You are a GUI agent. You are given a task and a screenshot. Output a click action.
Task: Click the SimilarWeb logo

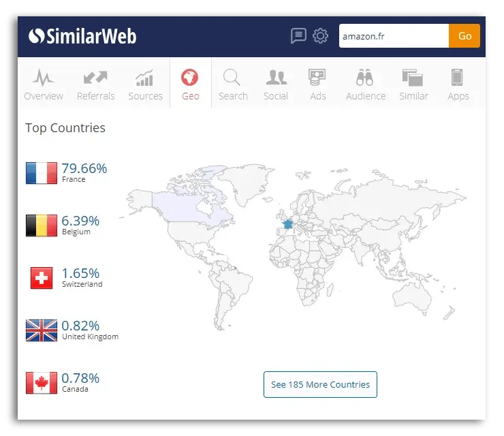coord(82,36)
